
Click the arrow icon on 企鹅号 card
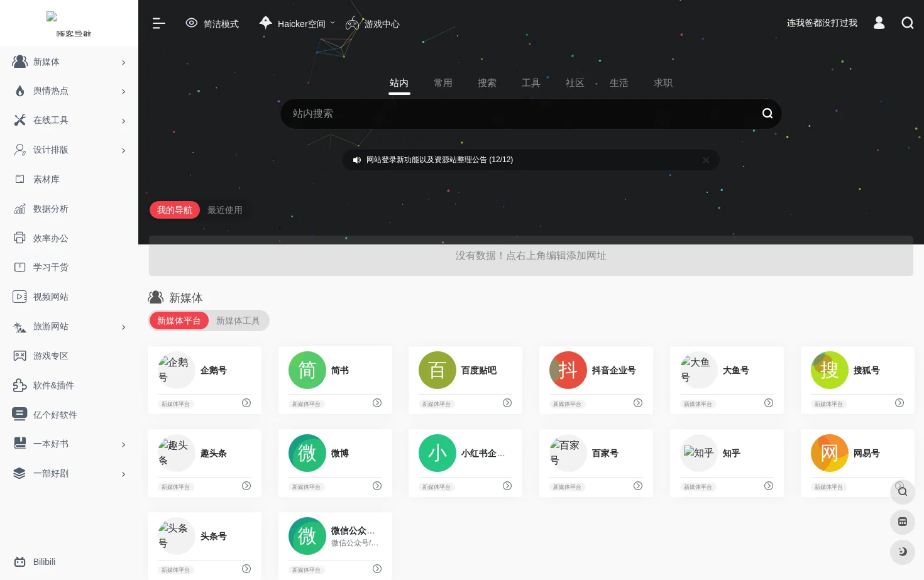[246, 403]
